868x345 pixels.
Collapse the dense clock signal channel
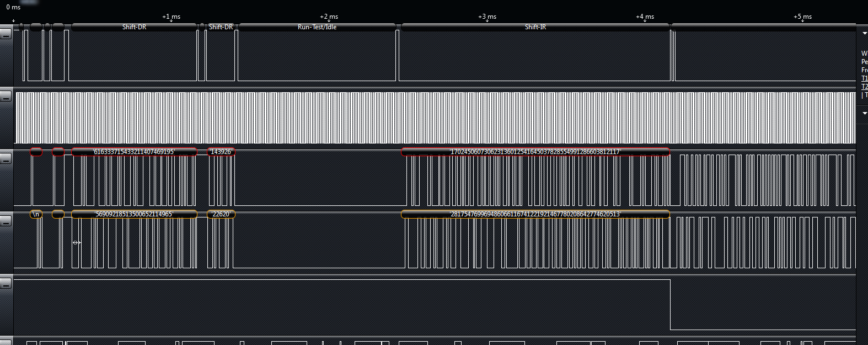(x=6, y=97)
